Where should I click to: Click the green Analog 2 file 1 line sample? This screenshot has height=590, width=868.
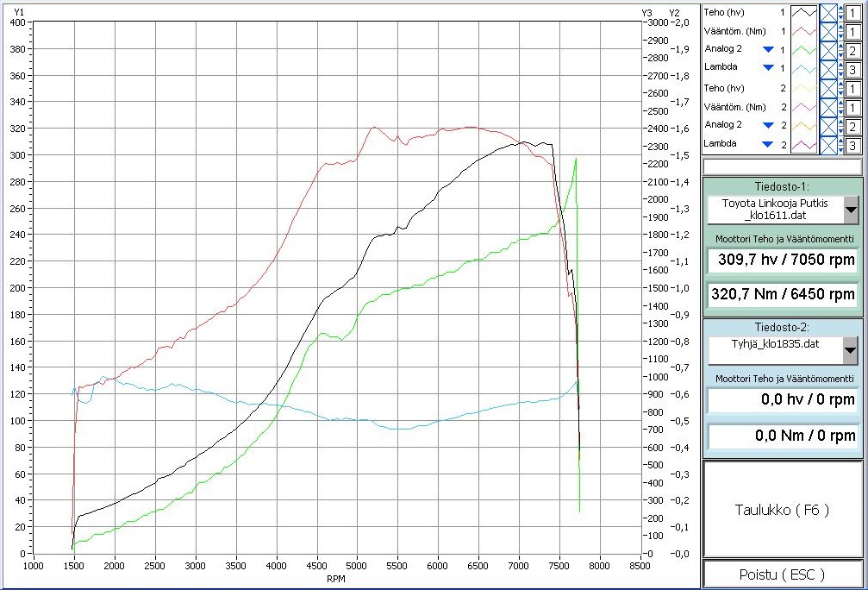point(804,50)
